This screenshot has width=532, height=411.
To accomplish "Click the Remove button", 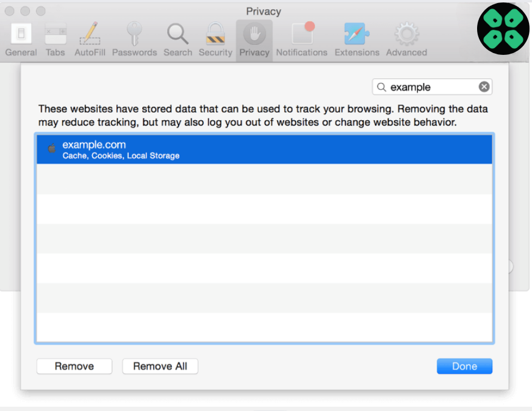I will (74, 366).
